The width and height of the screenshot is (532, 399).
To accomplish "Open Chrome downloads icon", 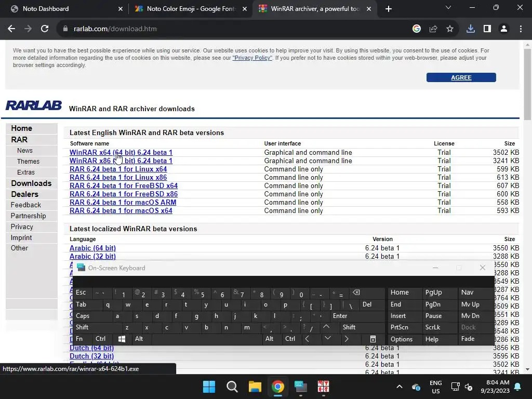I will [470, 29].
